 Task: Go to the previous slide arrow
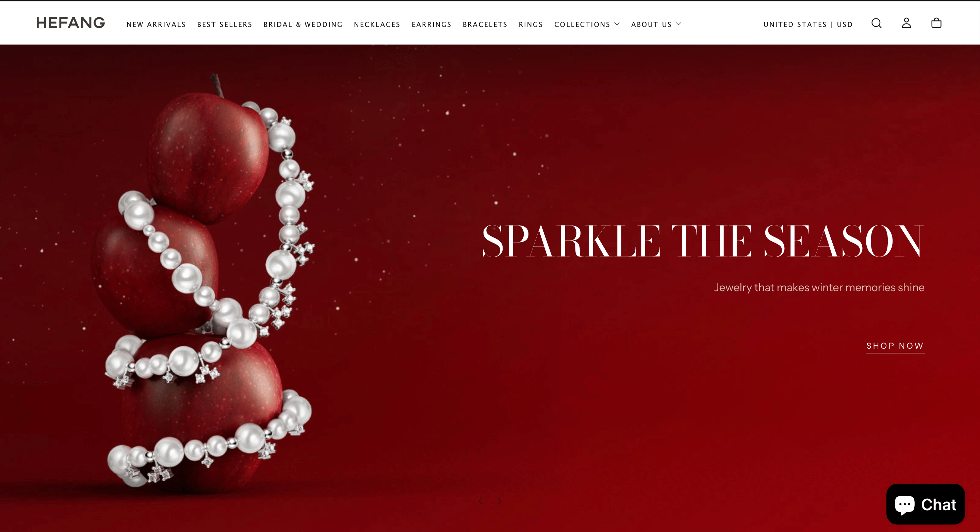pos(481,501)
